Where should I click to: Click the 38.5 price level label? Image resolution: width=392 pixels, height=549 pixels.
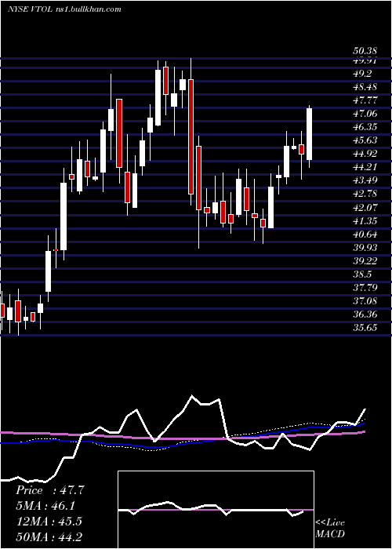click(x=362, y=274)
